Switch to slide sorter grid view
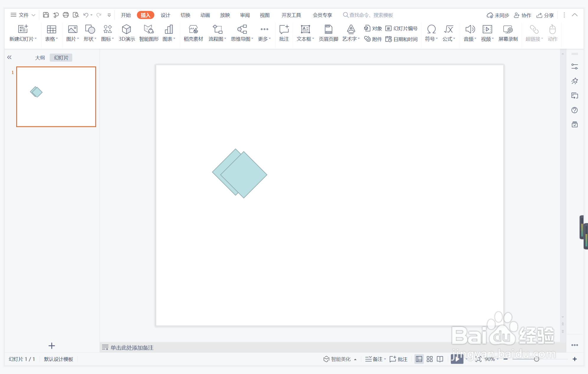Screen dimensions: 588x374 [x=430, y=359]
